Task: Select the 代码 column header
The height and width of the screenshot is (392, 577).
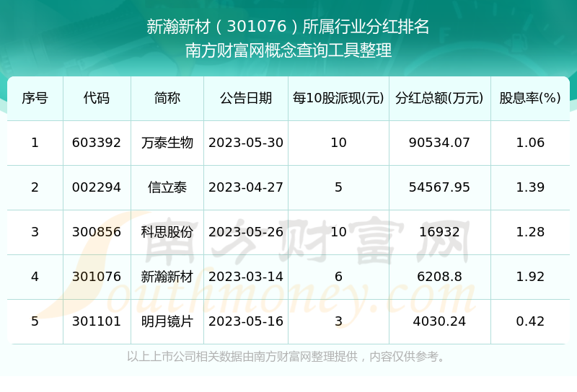Action: tap(97, 98)
